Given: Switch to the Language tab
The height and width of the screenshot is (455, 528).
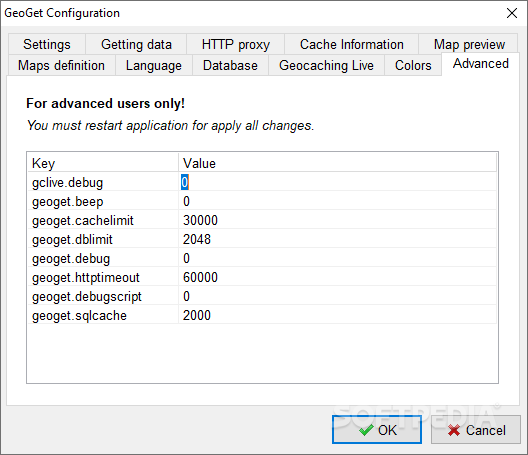Looking at the screenshot, I should pos(154,65).
